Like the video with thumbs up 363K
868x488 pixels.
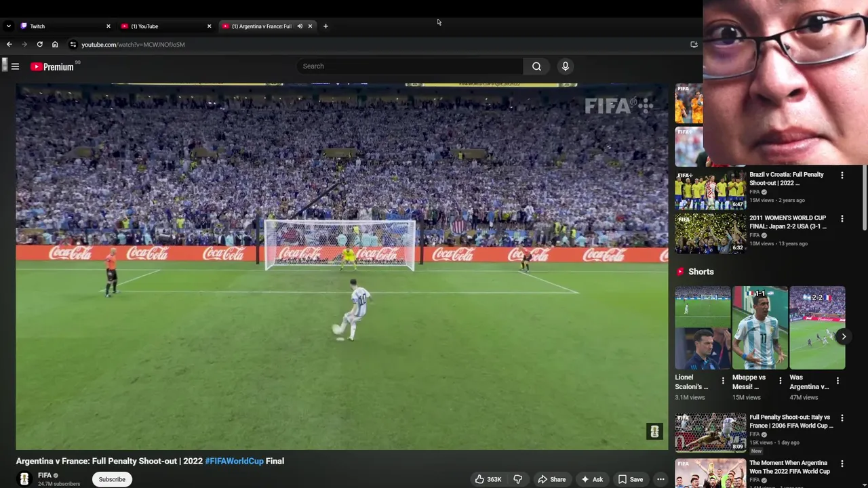tap(488, 479)
